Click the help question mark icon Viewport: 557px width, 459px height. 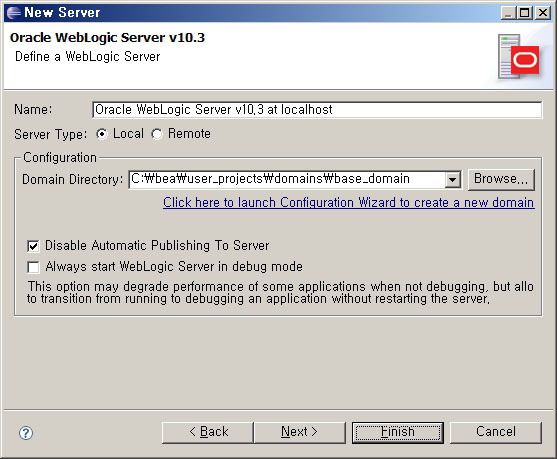tap(26, 433)
